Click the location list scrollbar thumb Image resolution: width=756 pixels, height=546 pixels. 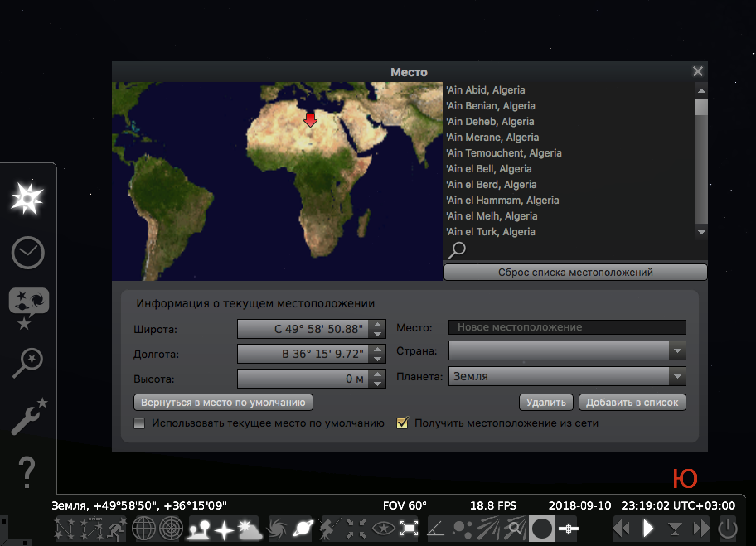pyautogui.click(x=701, y=107)
